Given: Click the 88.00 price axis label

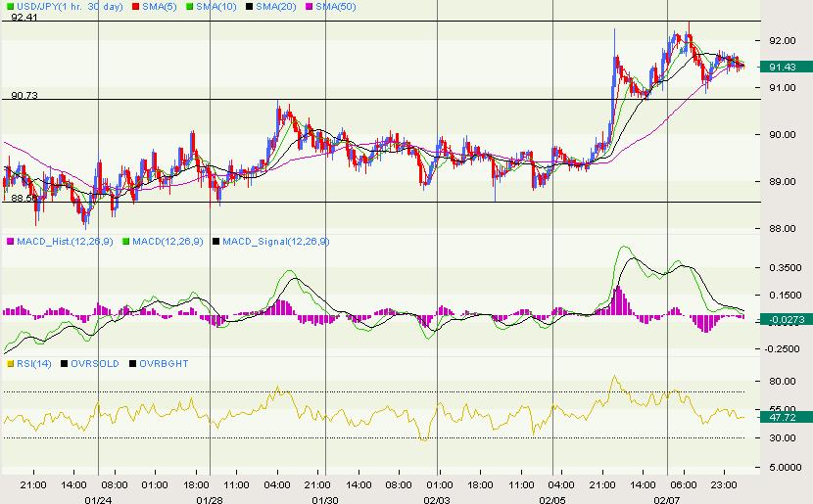Looking at the screenshot, I should (783, 228).
